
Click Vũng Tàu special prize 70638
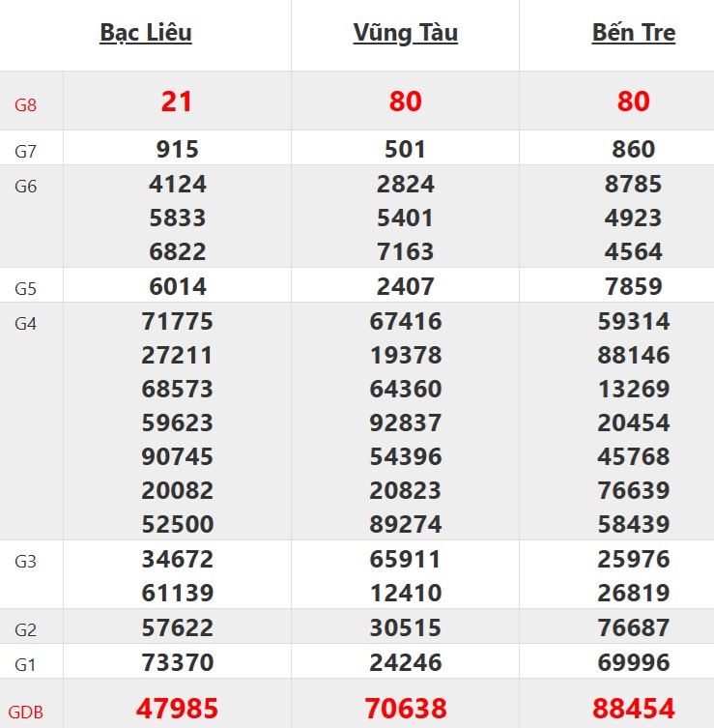405,709
